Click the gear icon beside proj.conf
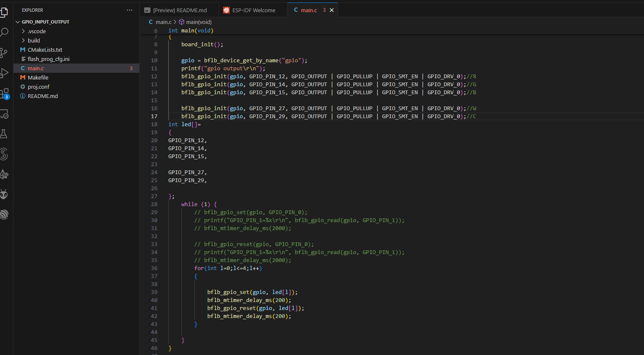The height and width of the screenshot is (355, 644). (x=23, y=87)
